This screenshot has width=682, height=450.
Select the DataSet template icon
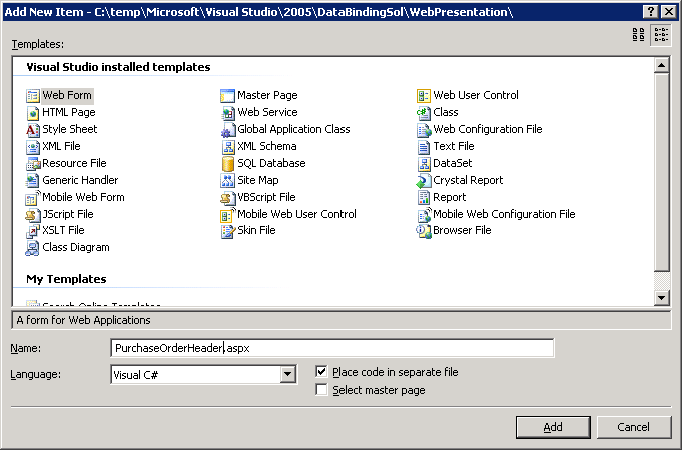pos(424,163)
